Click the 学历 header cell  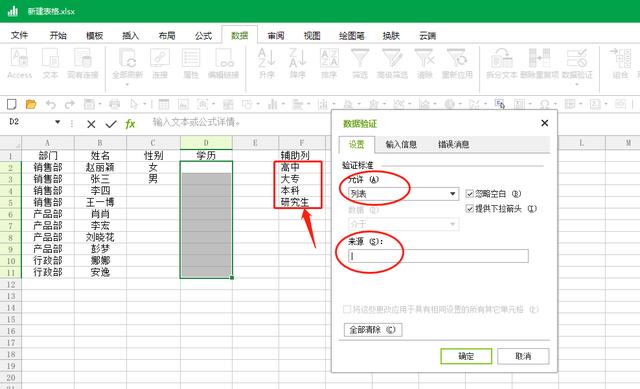tap(206, 155)
